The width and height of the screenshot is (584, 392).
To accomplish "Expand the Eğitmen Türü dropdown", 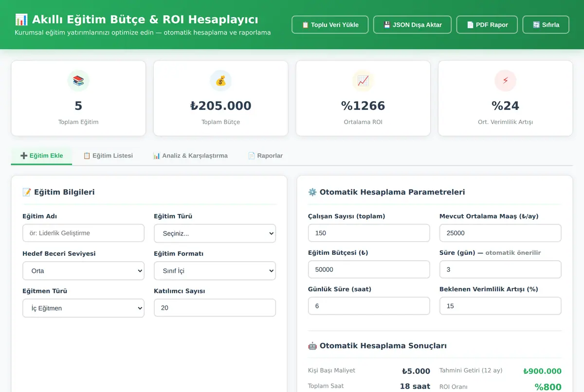I will pos(83,308).
